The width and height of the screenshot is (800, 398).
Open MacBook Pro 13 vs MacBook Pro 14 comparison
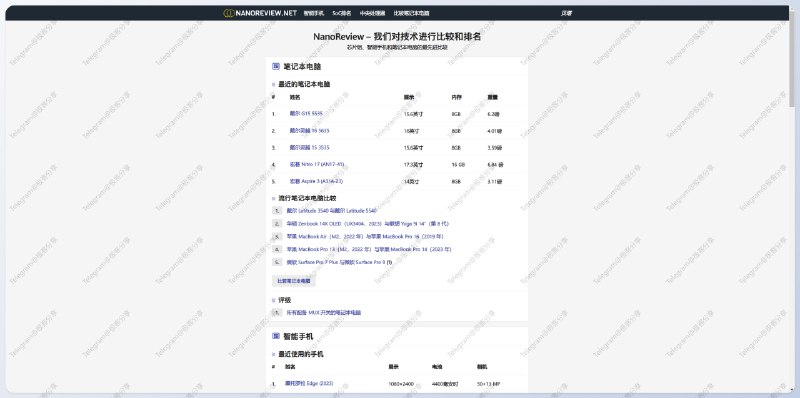click(369, 250)
